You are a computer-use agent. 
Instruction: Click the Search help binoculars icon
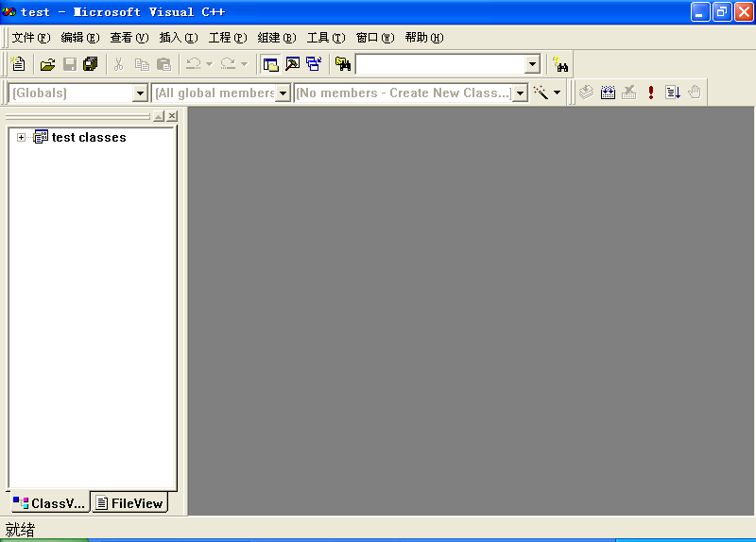(x=560, y=64)
